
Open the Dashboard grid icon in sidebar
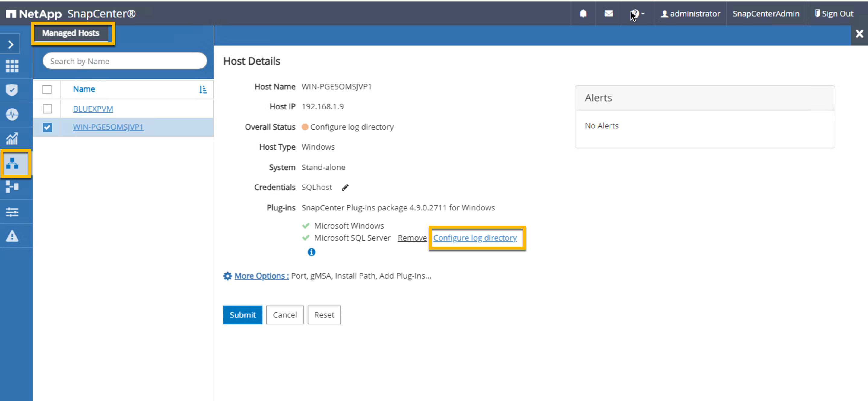click(12, 66)
